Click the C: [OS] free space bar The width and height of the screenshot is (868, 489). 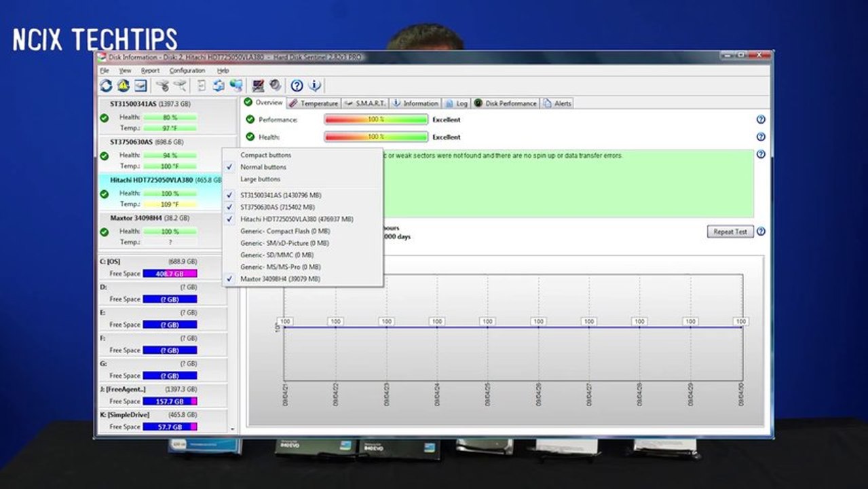(170, 274)
